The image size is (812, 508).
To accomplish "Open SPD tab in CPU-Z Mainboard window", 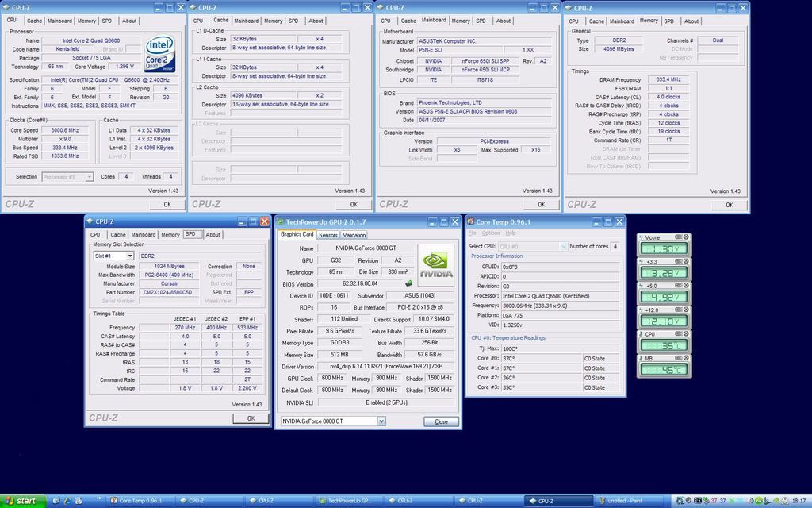I will pyautogui.click(x=481, y=21).
